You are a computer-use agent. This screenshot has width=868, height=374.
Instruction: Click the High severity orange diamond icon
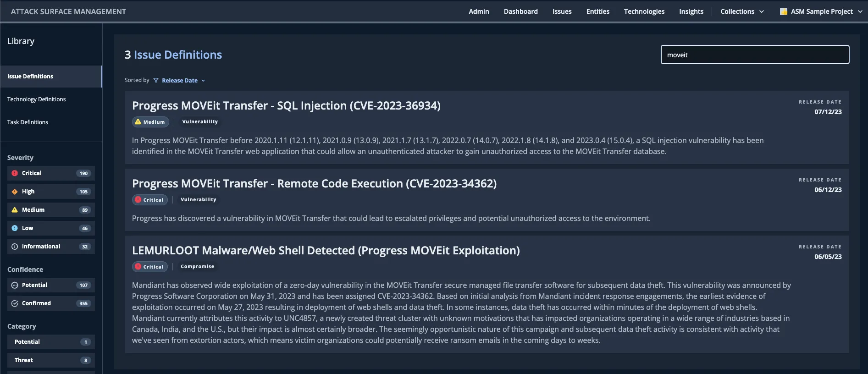point(15,192)
